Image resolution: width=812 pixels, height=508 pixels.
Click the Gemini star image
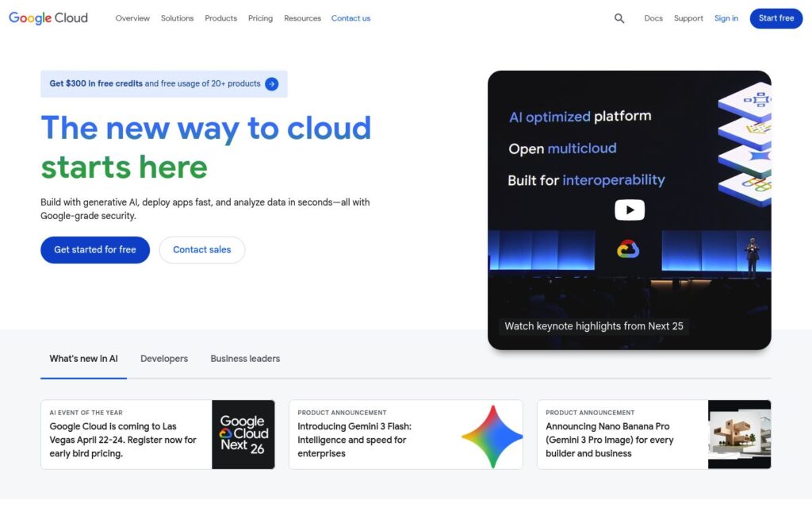[492, 437]
